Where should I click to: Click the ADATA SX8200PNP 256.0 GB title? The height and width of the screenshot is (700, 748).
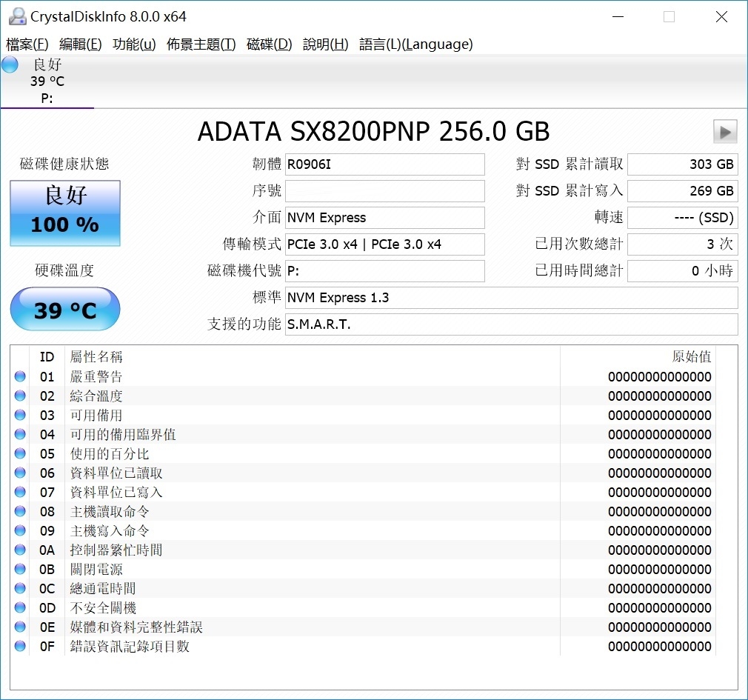pyautogui.click(x=373, y=132)
